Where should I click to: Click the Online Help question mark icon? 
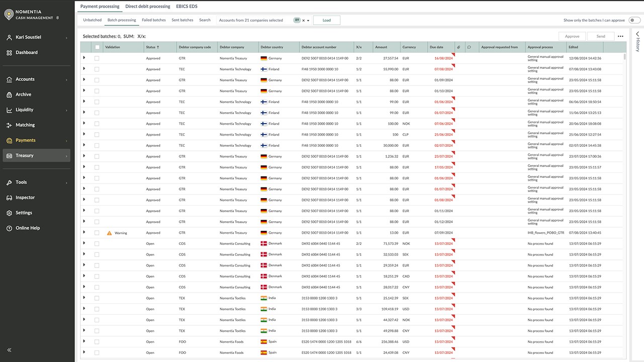click(x=9, y=228)
